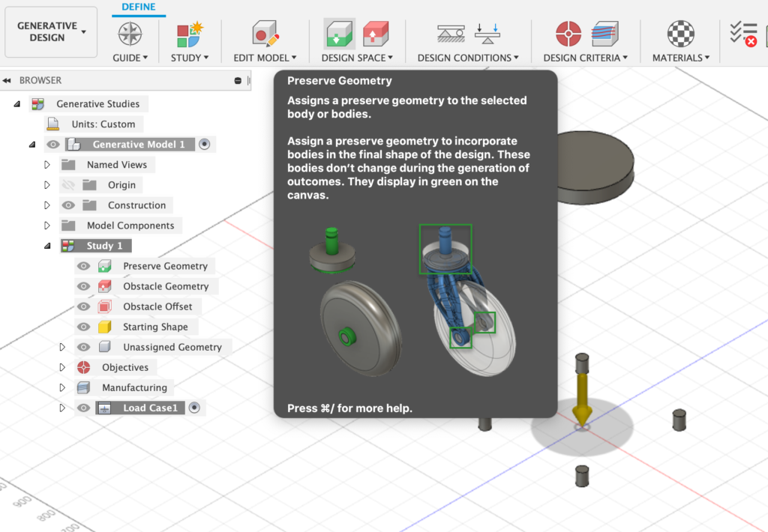Select the Starting Shape tree item
This screenshot has height=532, width=768.
click(155, 327)
